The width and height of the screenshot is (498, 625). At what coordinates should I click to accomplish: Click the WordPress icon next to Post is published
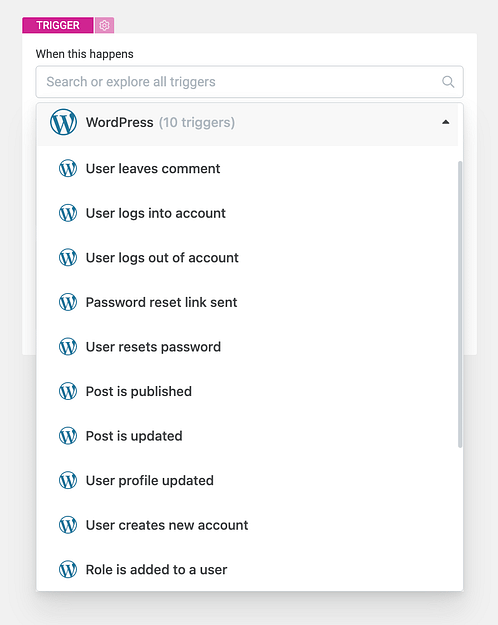click(x=68, y=391)
